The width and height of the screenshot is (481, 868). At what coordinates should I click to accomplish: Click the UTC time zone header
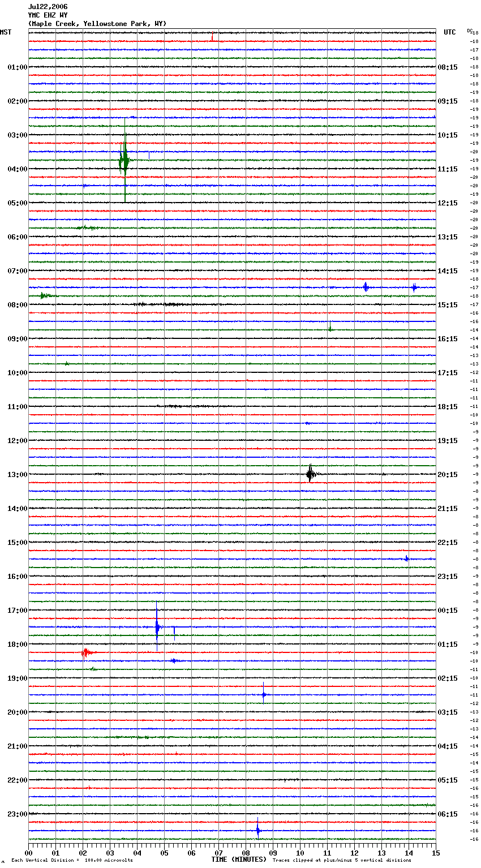(x=449, y=32)
